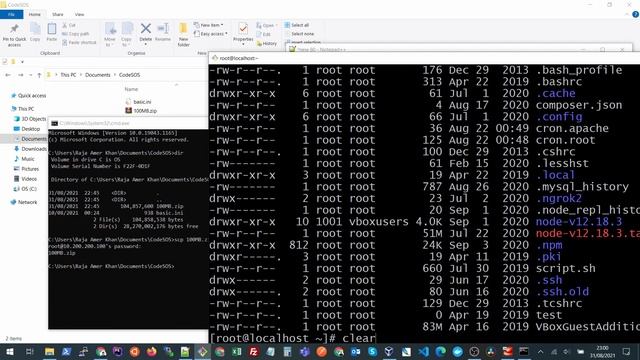The height and width of the screenshot is (360, 640).
Task: Go back with Explorer back arrow
Action: click(x=8, y=75)
